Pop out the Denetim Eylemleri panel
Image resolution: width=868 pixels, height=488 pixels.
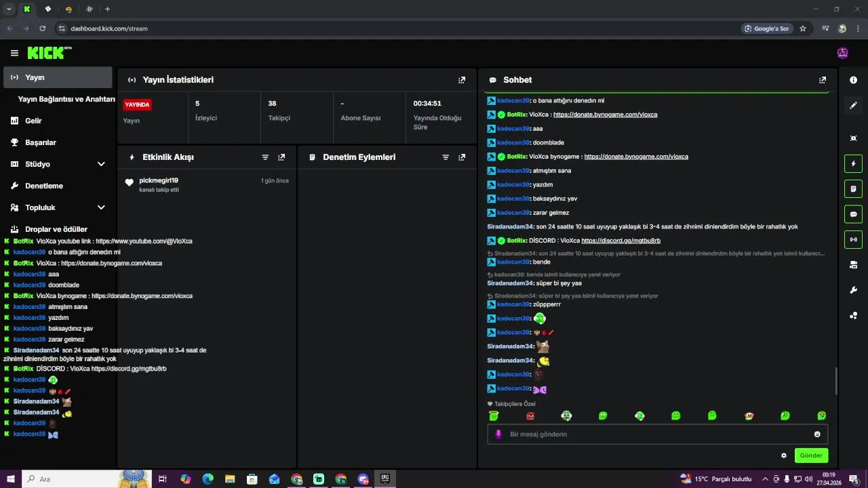point(462,157)
